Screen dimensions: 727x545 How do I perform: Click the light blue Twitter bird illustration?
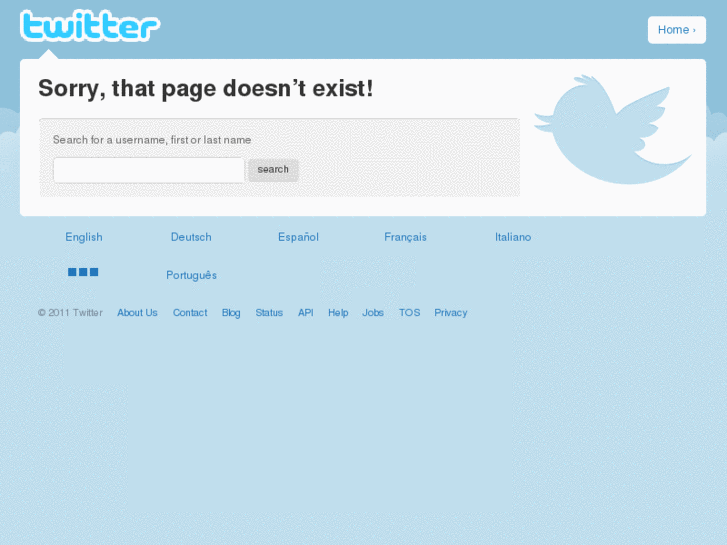tap(613, 129)
